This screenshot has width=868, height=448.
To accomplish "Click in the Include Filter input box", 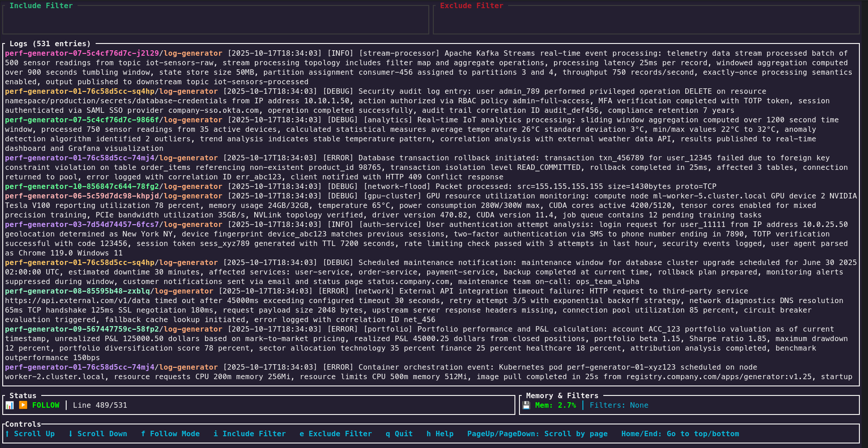I will pyautogui.click(x=216, y=21).
